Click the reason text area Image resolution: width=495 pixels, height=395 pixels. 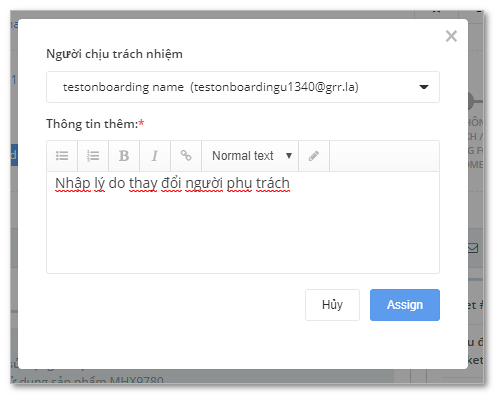(243, 222)
